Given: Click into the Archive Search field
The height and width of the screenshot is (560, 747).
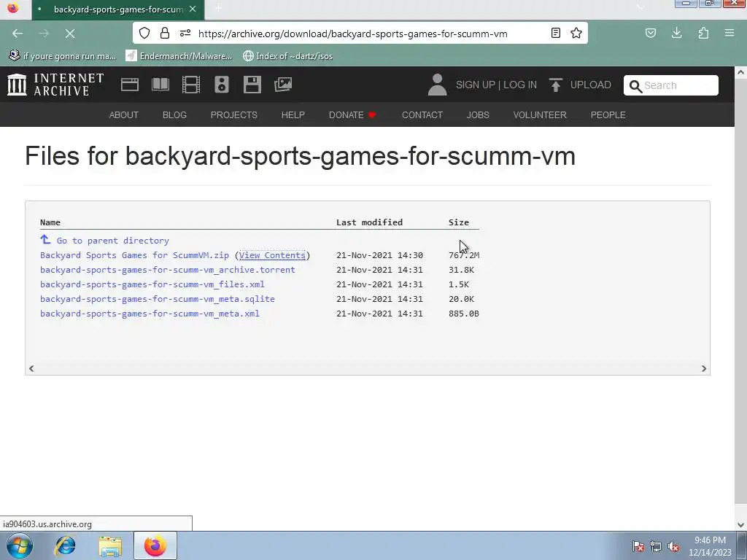Looking at the screenshot, I should 671,85.
